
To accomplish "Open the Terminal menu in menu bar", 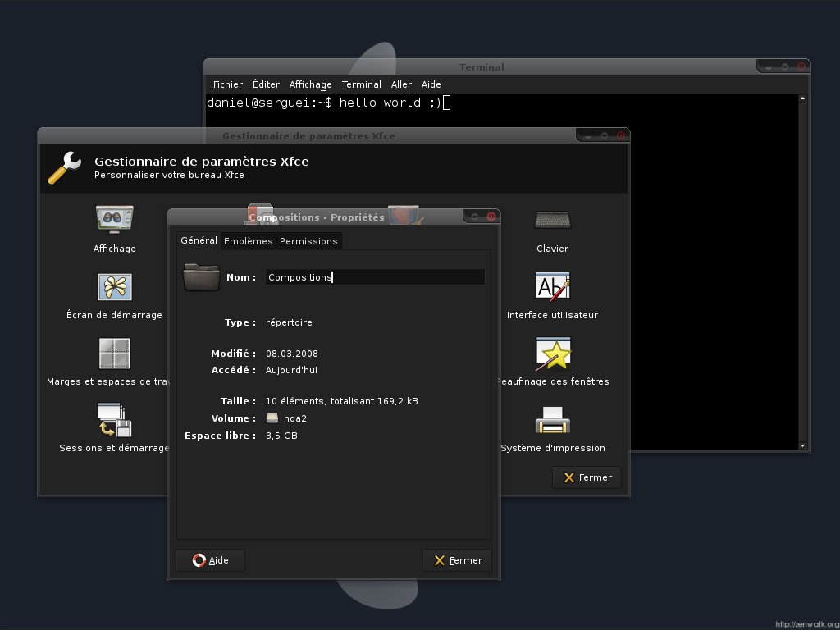I will click(361, 84).
